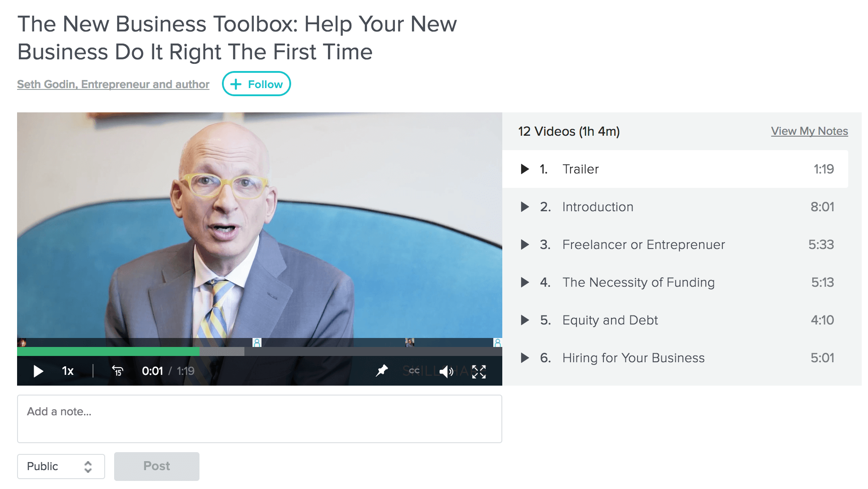Follow Seth Godin with the Follow button
This screenshot has width=868, height=489.
[x=257, y=84]
